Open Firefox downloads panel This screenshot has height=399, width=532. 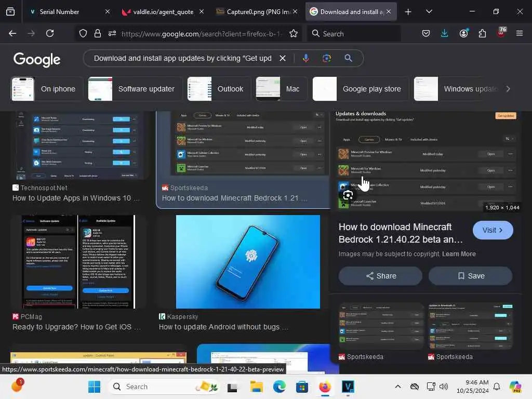[445, 33]
